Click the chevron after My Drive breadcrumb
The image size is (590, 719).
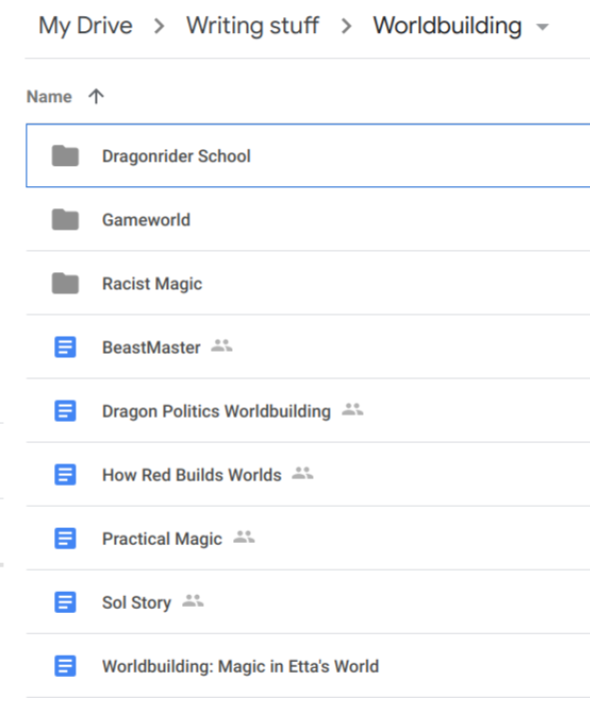159,27
